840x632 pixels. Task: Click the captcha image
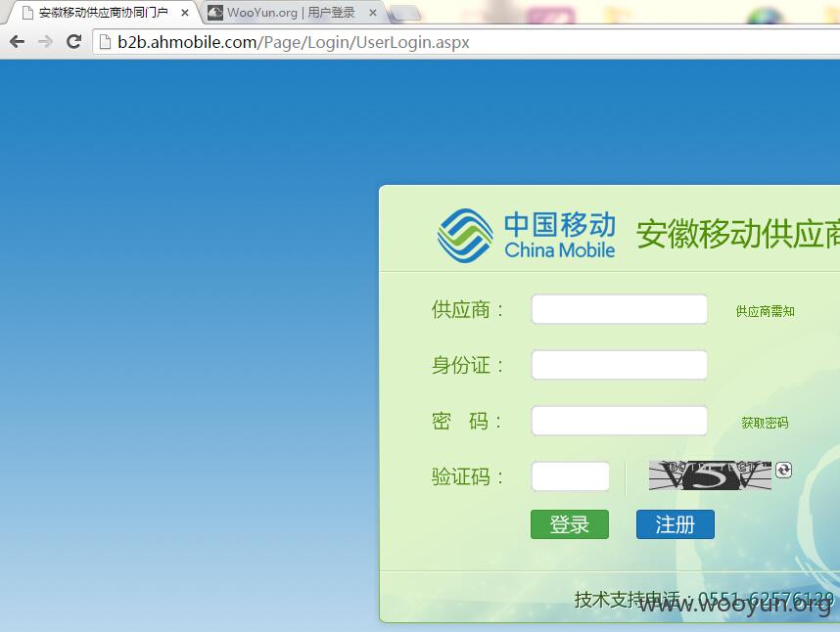click(710, 475)
